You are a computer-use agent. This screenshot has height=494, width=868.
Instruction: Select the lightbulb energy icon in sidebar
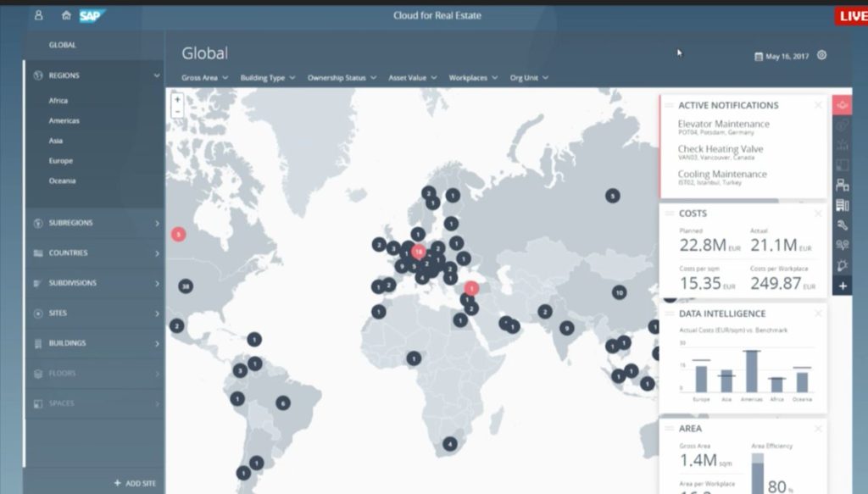click(x=842, y=265)
